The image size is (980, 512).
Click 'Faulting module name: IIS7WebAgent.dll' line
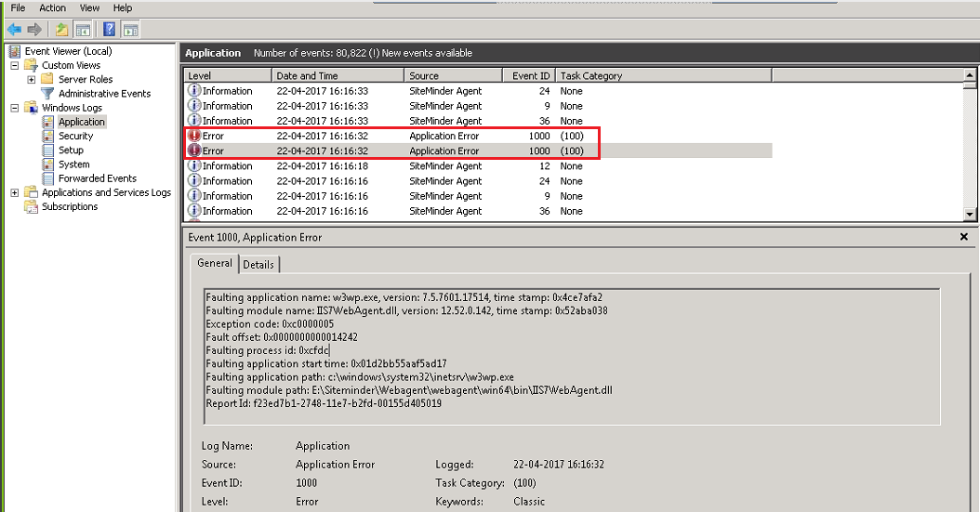click(406, 311)
